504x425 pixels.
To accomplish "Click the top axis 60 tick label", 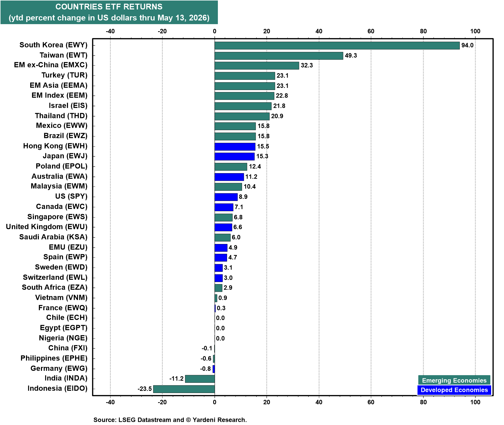I will point(371,31).
